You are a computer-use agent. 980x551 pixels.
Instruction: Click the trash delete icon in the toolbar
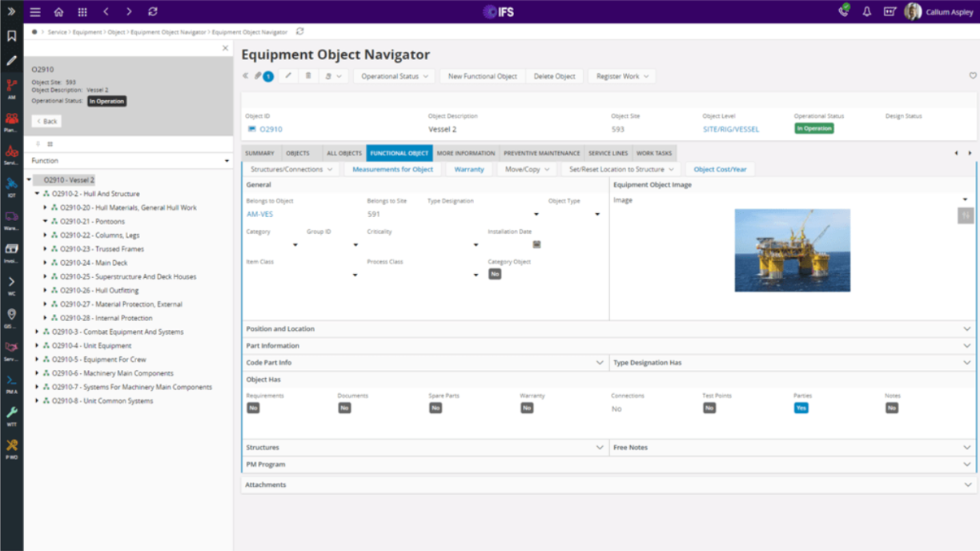pos(308,76)
